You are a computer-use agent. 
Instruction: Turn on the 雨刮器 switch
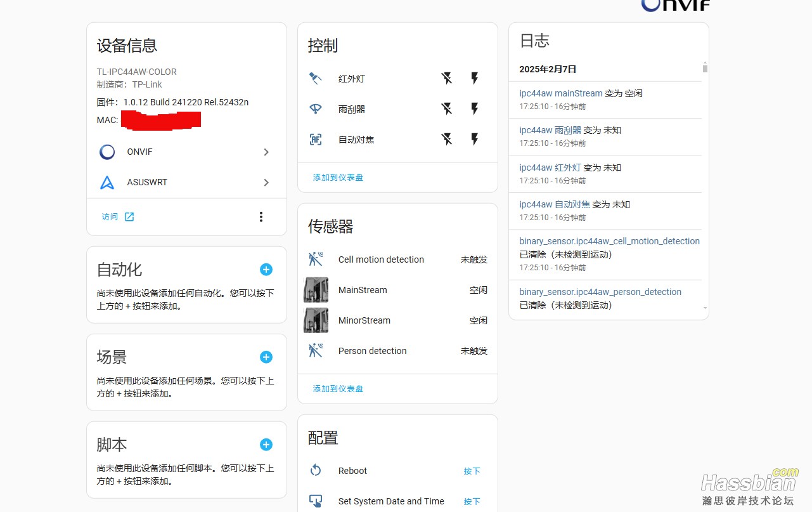pos(475,109)
